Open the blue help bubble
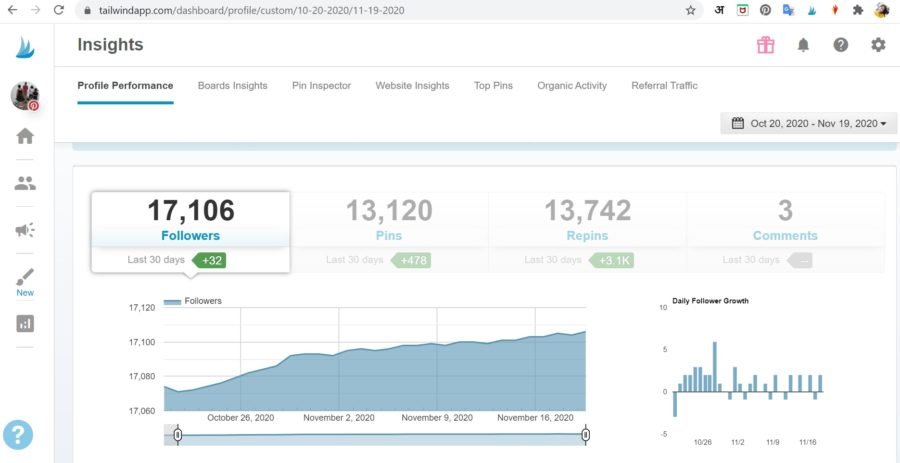The height and width of the screenshot is (463, 900). pyautogui.click(x=19, y=434)
